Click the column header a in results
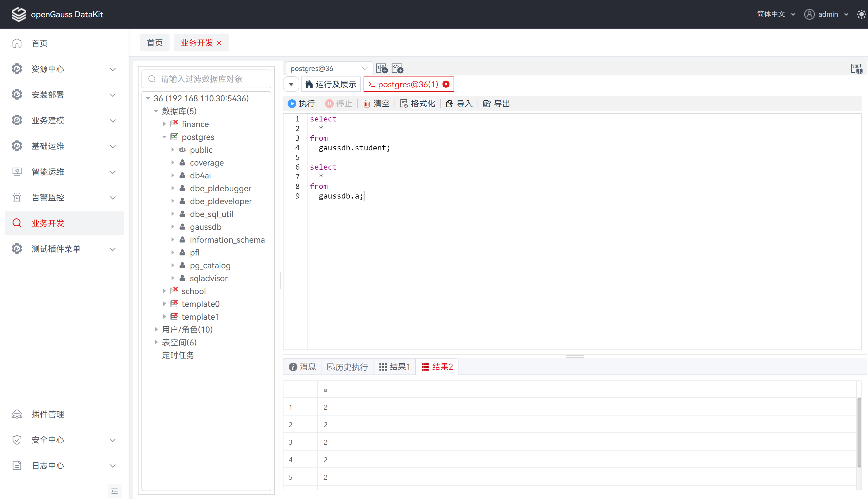 (326, 390)
